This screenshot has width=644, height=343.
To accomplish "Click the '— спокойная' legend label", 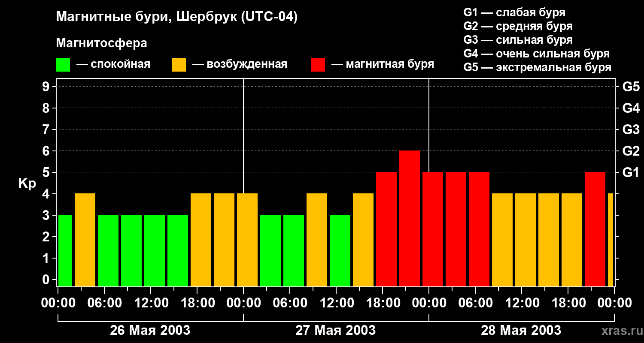I will (x=113, y=64).
